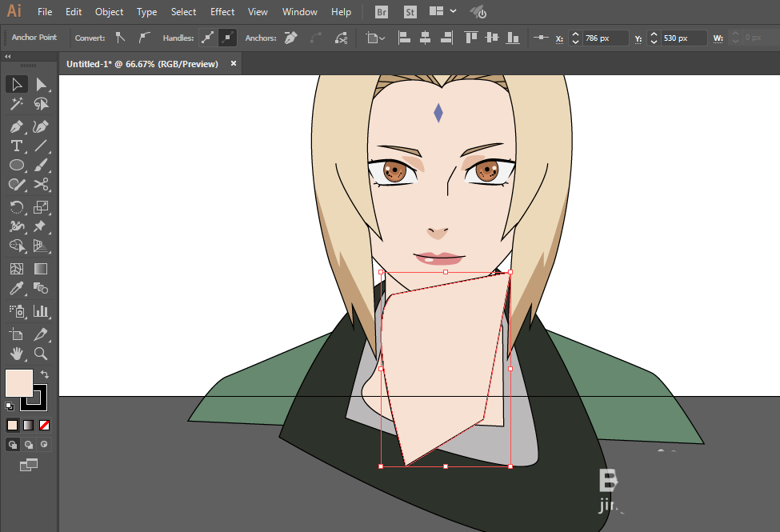Open the File menu
Viewport: 780px width, 532px height.
tap(45, 12)
